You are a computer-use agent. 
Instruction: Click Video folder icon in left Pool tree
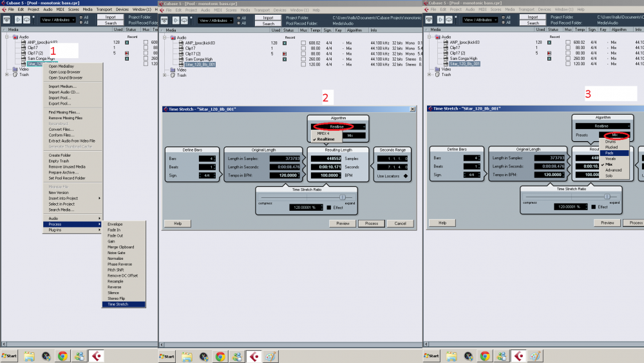coord(15,69)
